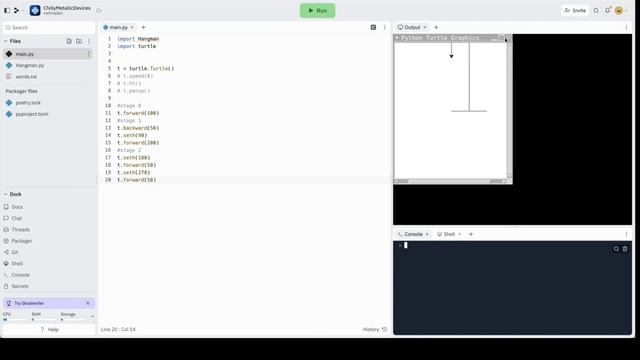The height and width of the screenshot is (360, 640).
Task: Close the main.py editor tab
Action: pyautogui.click(x=132, y=27)
